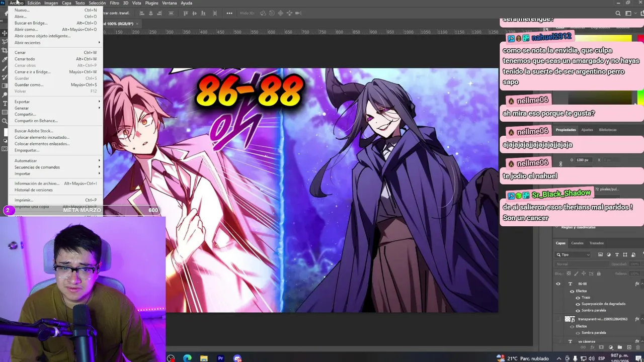The image size is (644, 362).
Task: Choose Buscar en Bridge... entry
Action: (55, 23)
